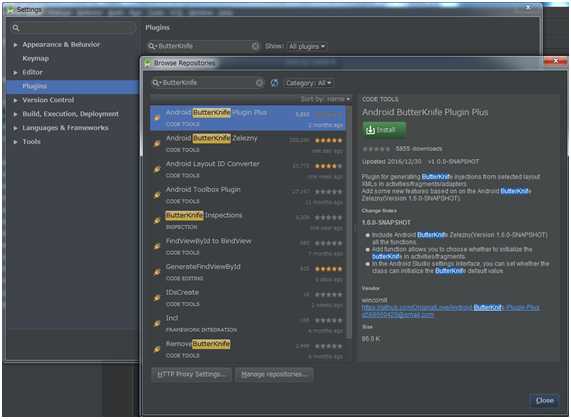
Task: Expand Version Control in Settings tree
Action: coord(15,100)
